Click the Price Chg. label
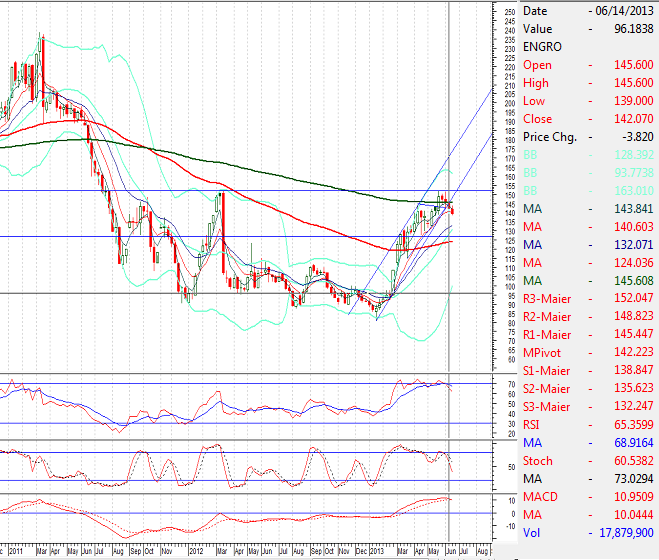The image size is (659, 560). pyautogui.click(x=550, y=137)
